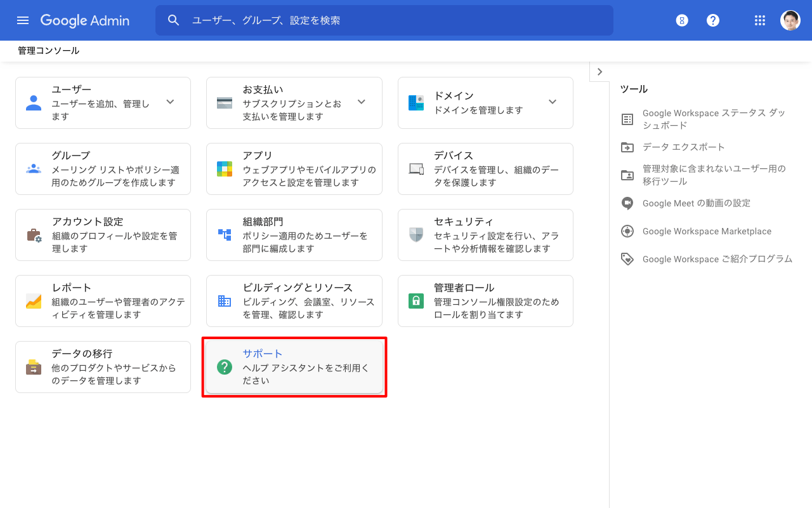This screenshot has height=508, width=812.
Task: Expand the ユーザー card dropdown arrow
Action: 170,102
